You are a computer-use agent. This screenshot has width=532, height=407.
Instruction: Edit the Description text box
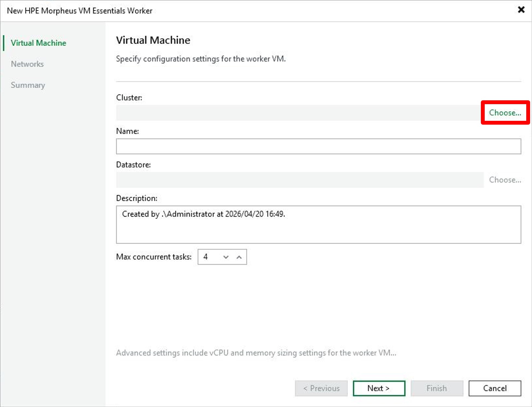318,224
